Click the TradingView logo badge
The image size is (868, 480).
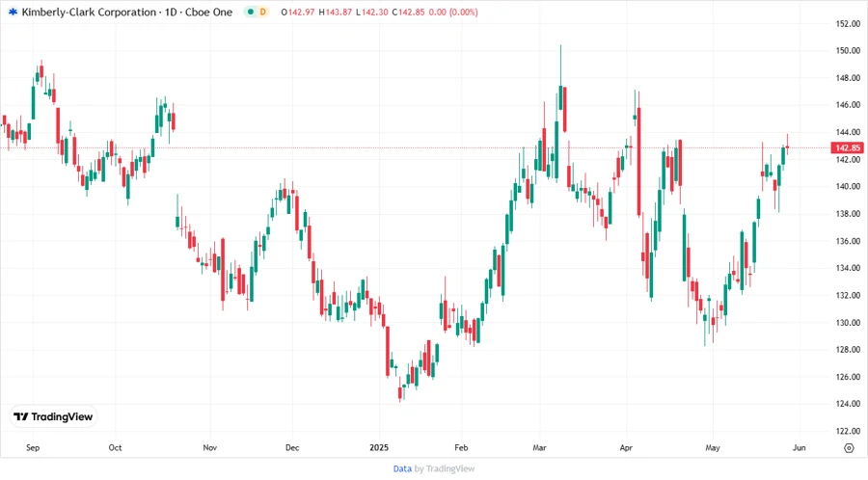[x=53, y=416]
